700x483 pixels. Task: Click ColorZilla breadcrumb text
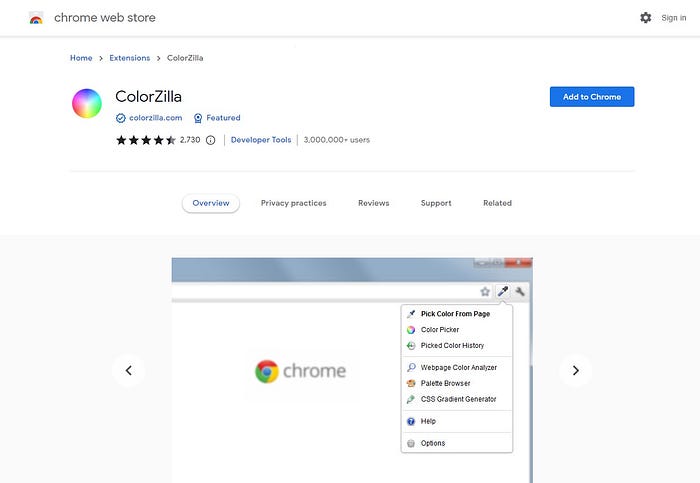[x=185, y=58]
